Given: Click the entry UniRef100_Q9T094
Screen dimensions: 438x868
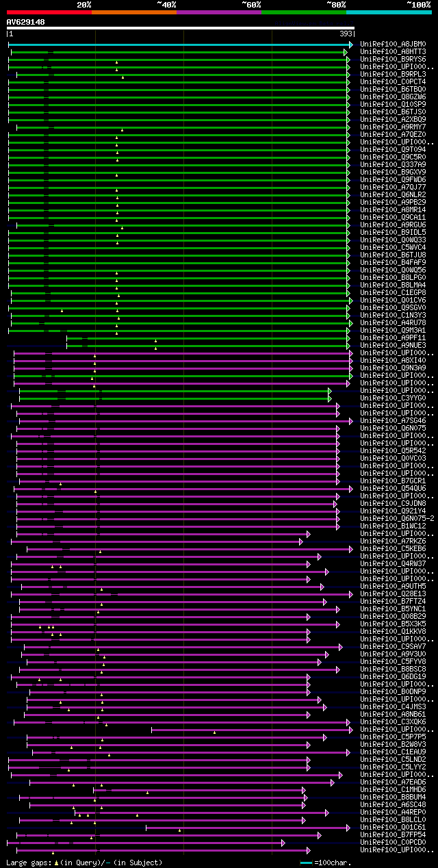Looking at the screenshot, I should point(394,150).
